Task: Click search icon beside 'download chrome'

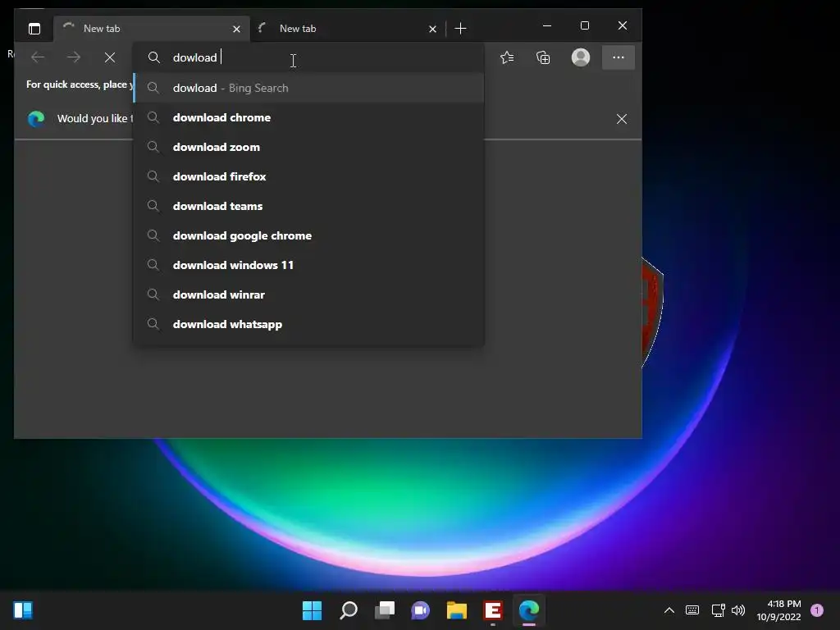Action: [153, 117]
